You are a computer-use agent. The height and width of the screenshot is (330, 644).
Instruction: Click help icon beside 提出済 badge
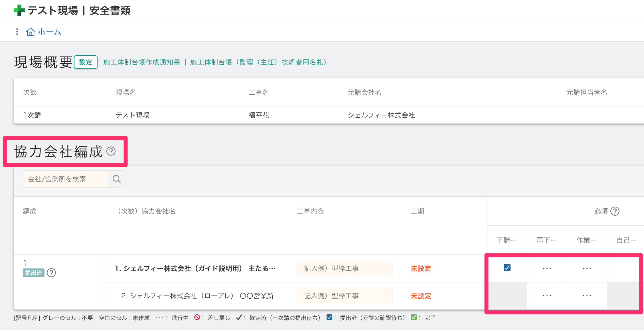[x=51, y=273]
